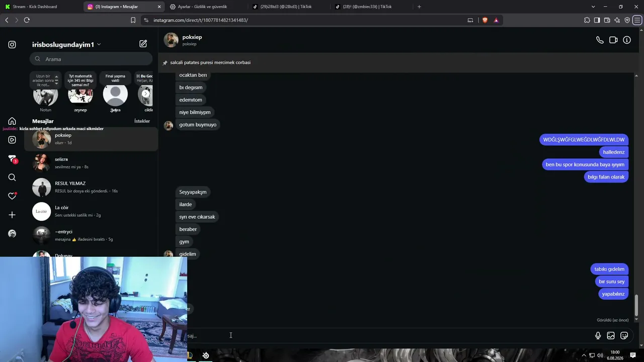Image resolution: width=644 pixels, height=362 pixels.
Task: Open the RESUL YILMAZ conversation
Action: click(x=91, y=187)
